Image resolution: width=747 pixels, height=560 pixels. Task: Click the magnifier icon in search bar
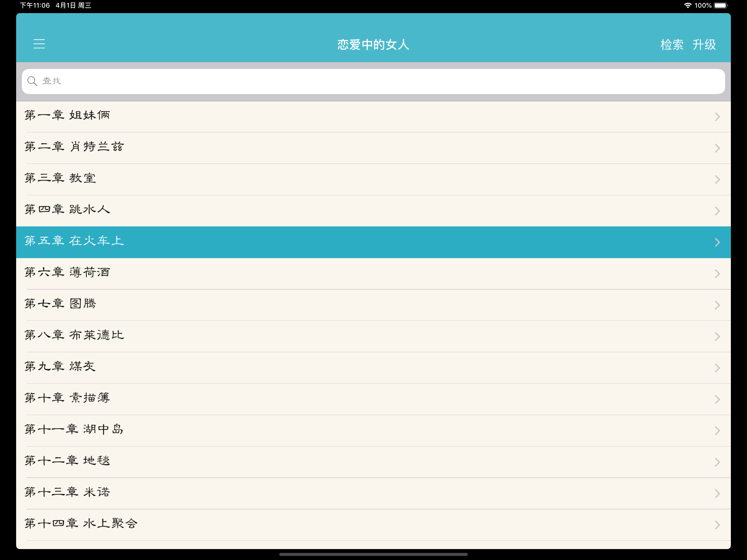click(32, 81)
